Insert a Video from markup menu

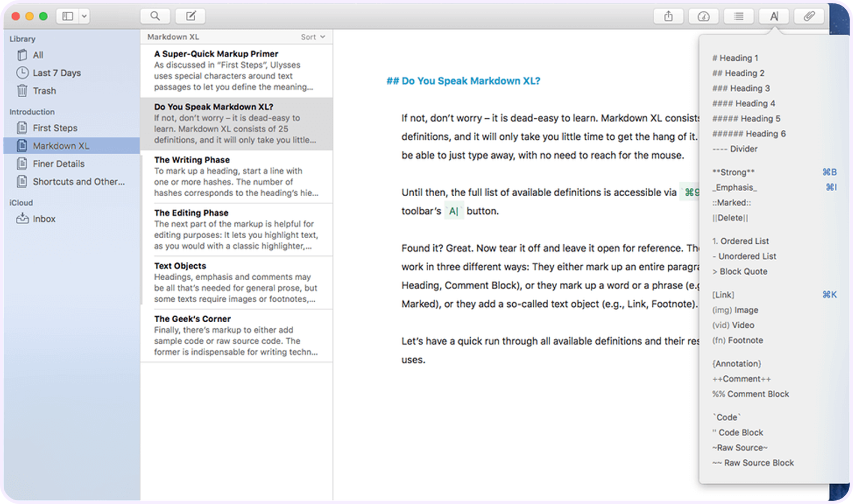tap(734, 325)
